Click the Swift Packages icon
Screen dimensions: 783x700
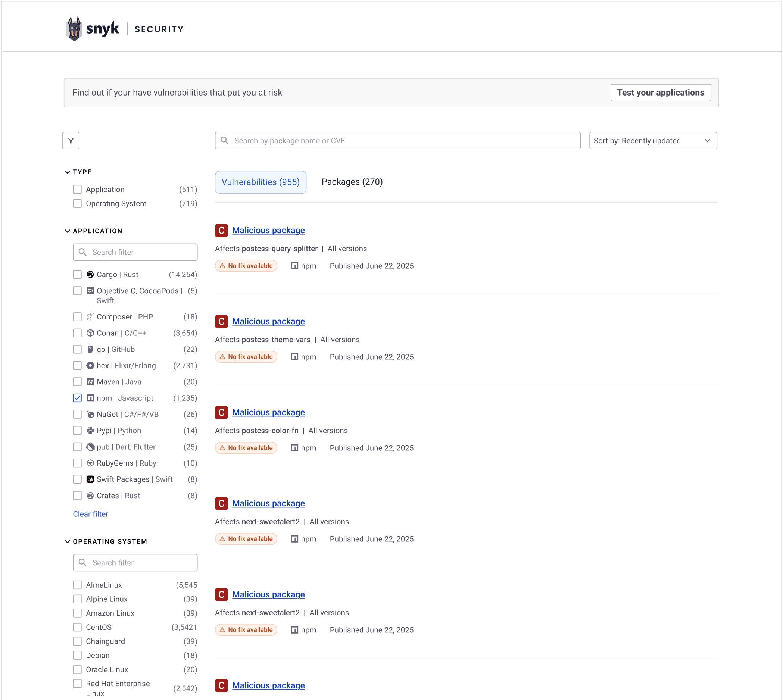point(90,479)
